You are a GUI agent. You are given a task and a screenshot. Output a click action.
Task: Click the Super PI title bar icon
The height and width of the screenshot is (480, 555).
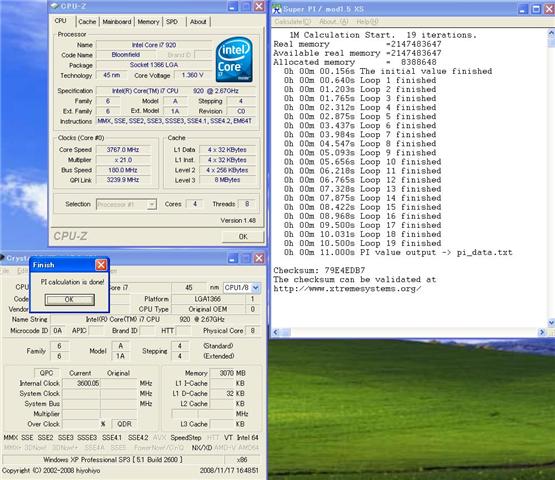pos(277,9)
